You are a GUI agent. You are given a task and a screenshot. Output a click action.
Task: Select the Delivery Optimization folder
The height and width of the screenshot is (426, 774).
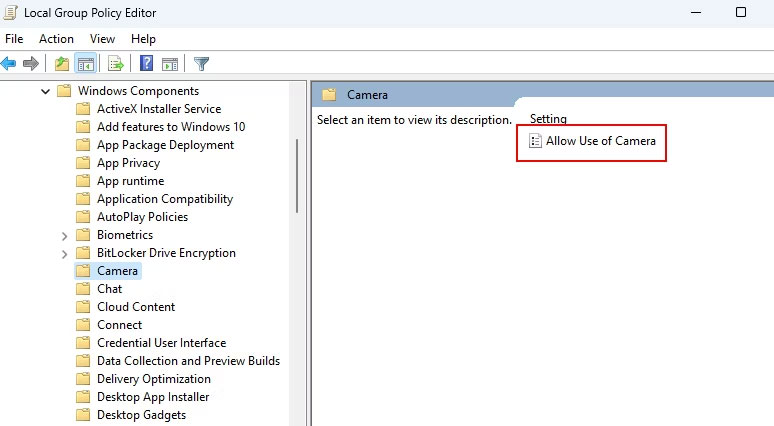click(x=153, y=379)
